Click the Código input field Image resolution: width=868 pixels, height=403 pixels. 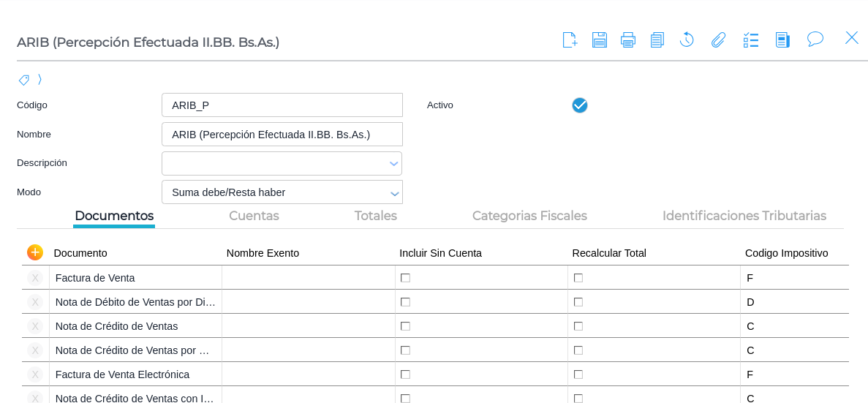click(x=282, y=105)
